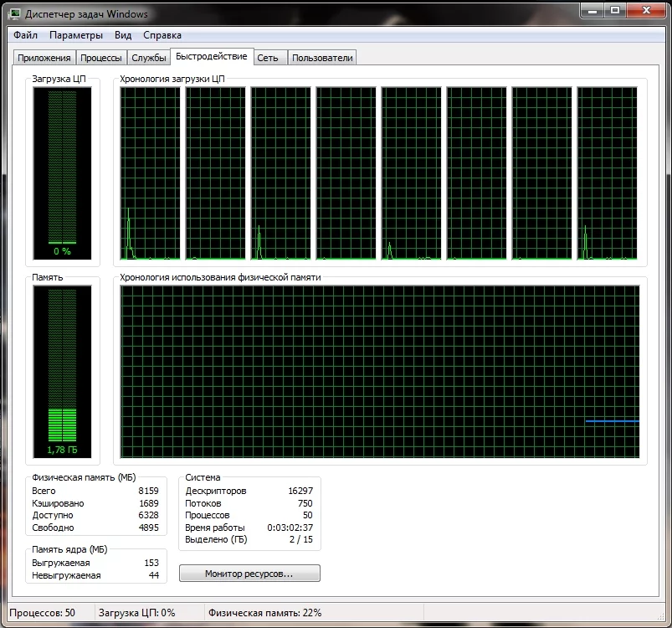Viewport: 672px width, 628px height.
Task: Switch to the Пользователи tab
Action: coord(321,57)
